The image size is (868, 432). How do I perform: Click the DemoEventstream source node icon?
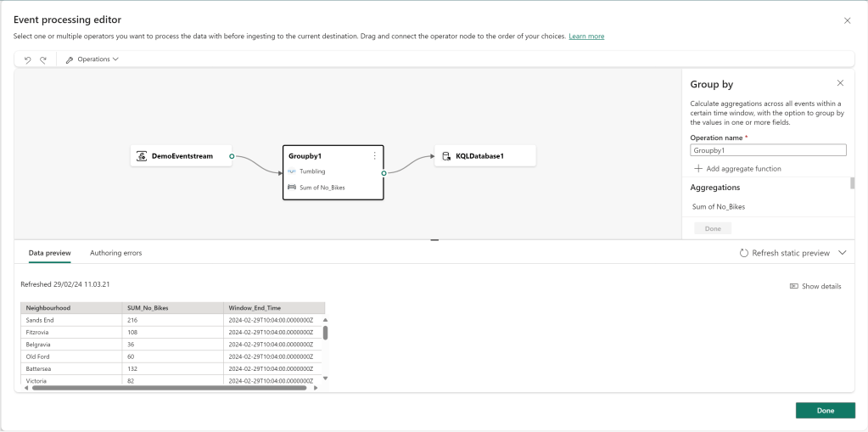pyautogui.click(x=143, y=156)
